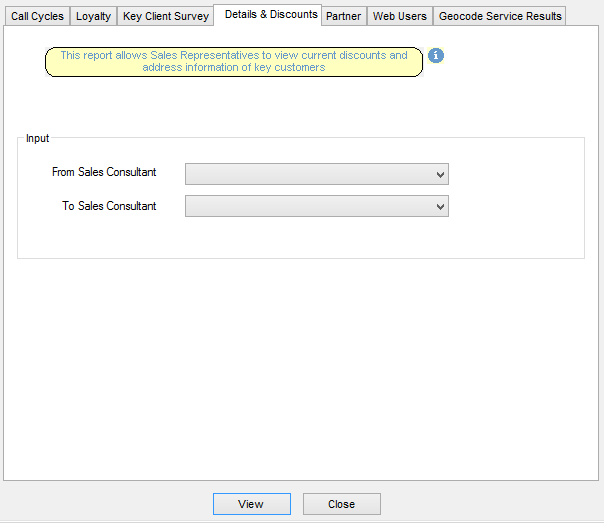Image resolution: width=604 pixels, height=524 pixels.
Task: Click the blue information icon
Action: click(x=436, y=56)
